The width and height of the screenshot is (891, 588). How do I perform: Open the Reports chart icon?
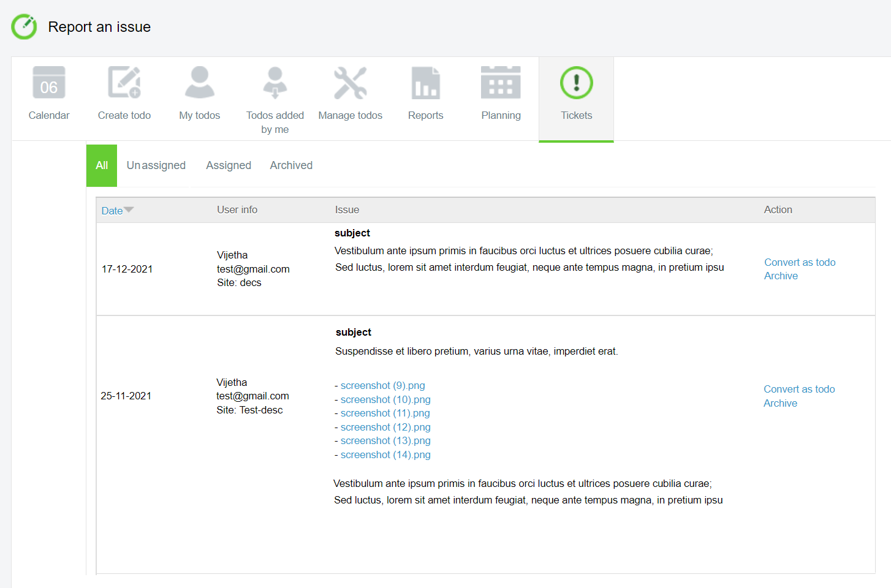[426, 83]
